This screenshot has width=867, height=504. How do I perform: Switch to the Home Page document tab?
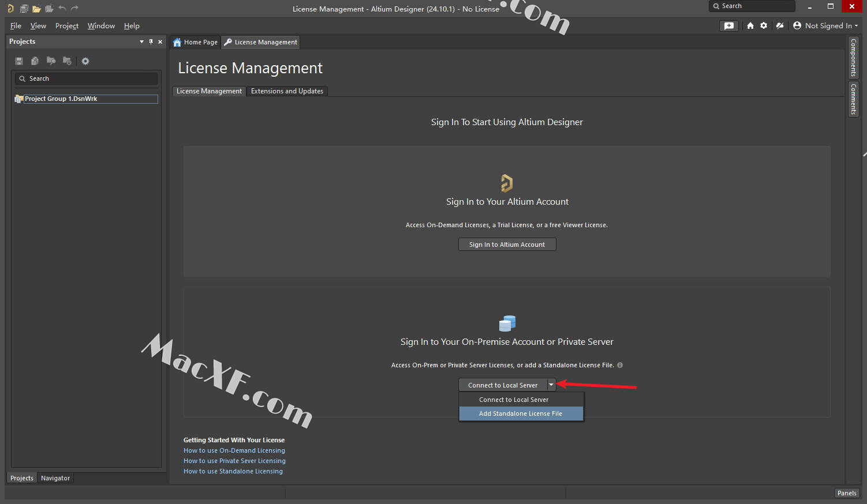click(x=196, y=42)
